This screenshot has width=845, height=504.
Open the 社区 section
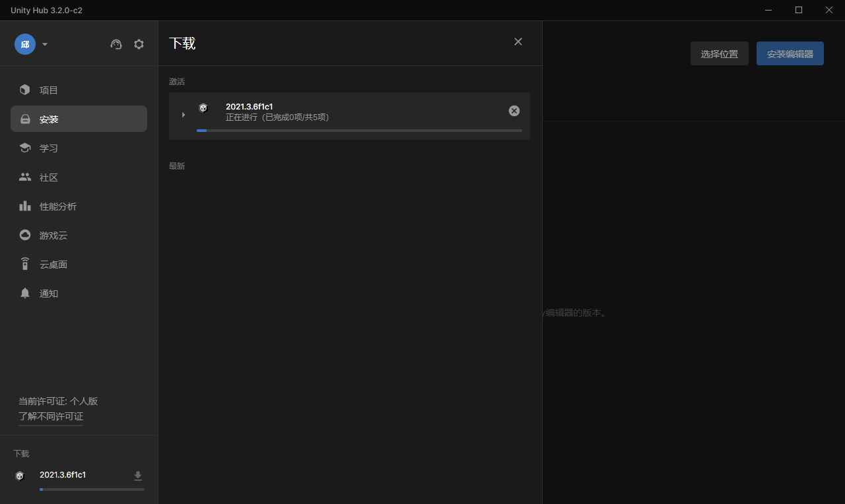coord(79,177)
